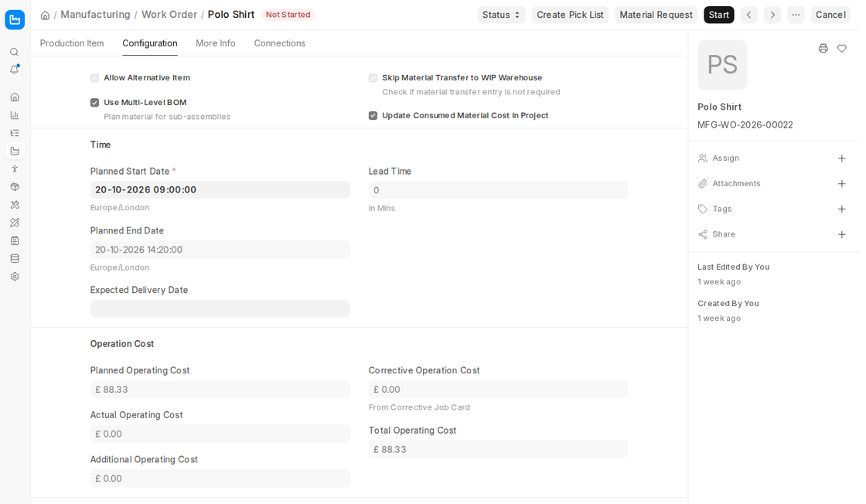Enable Skip Material Transfer to WIP Warehouse
This screenshot has width=866, height=504.
point(373,78)
